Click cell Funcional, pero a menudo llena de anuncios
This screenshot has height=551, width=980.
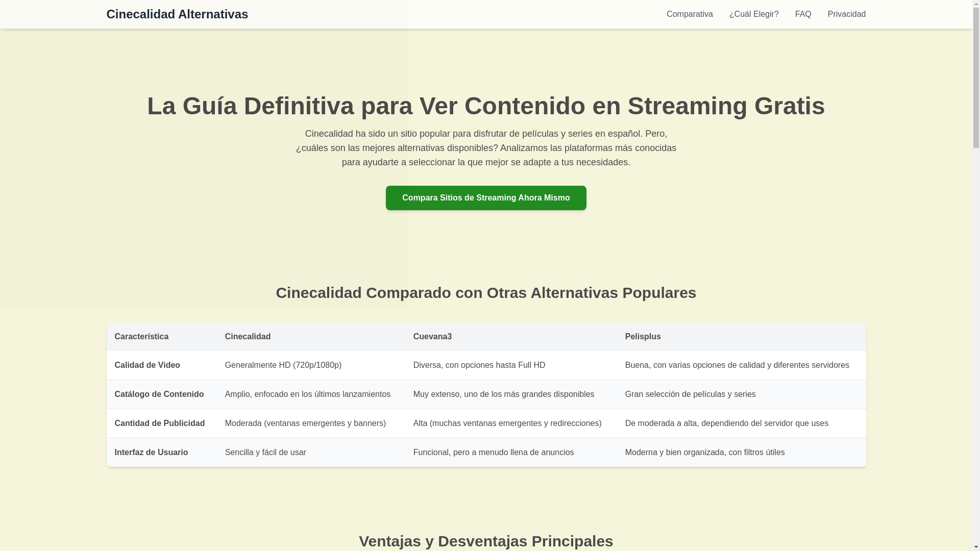(x=511, y=453)
